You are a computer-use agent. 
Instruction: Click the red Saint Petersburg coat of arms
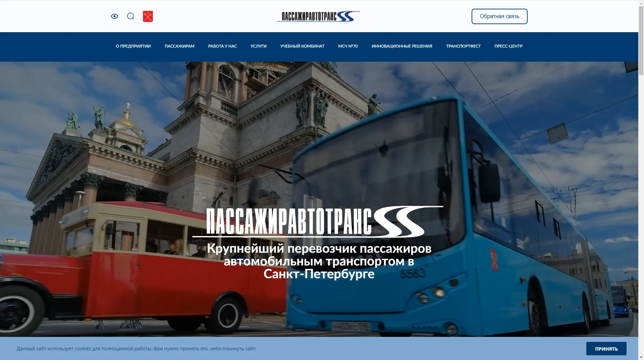pos(148,16)
